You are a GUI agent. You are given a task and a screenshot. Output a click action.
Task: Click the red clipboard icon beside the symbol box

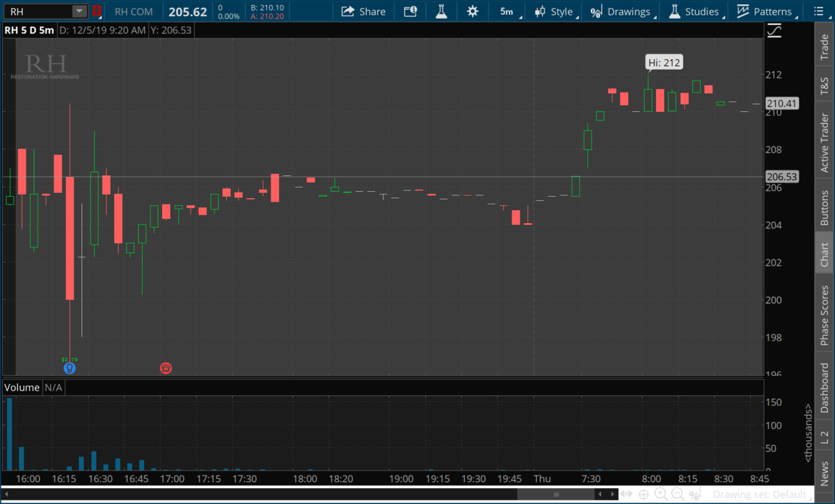click(97, 11)
